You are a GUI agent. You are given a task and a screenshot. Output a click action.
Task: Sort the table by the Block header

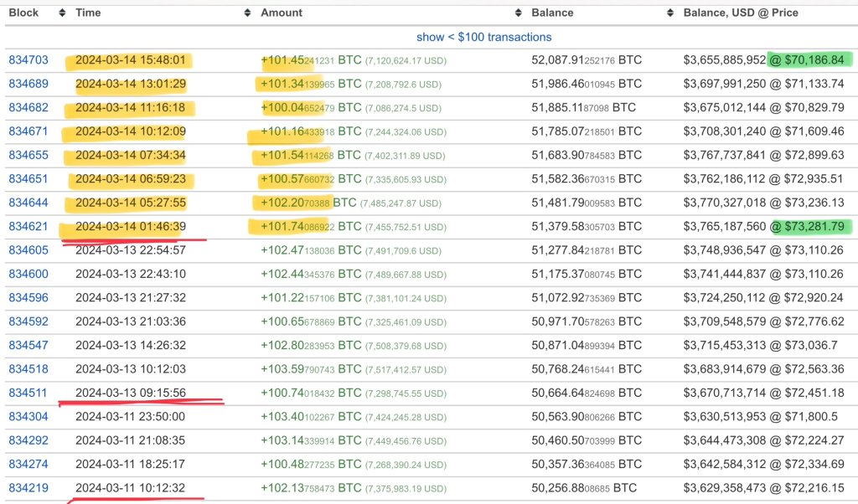point(23,13)
